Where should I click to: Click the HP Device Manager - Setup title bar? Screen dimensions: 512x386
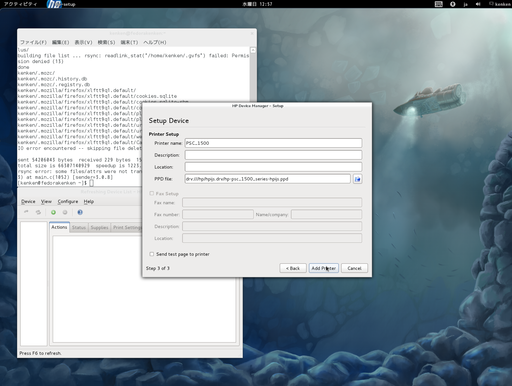tap(257, 106)
